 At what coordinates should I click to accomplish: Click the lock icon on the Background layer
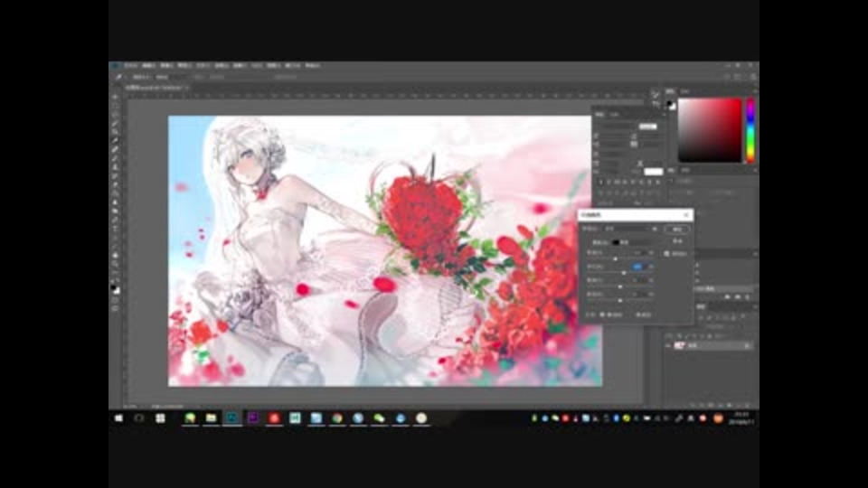point(747,346)
